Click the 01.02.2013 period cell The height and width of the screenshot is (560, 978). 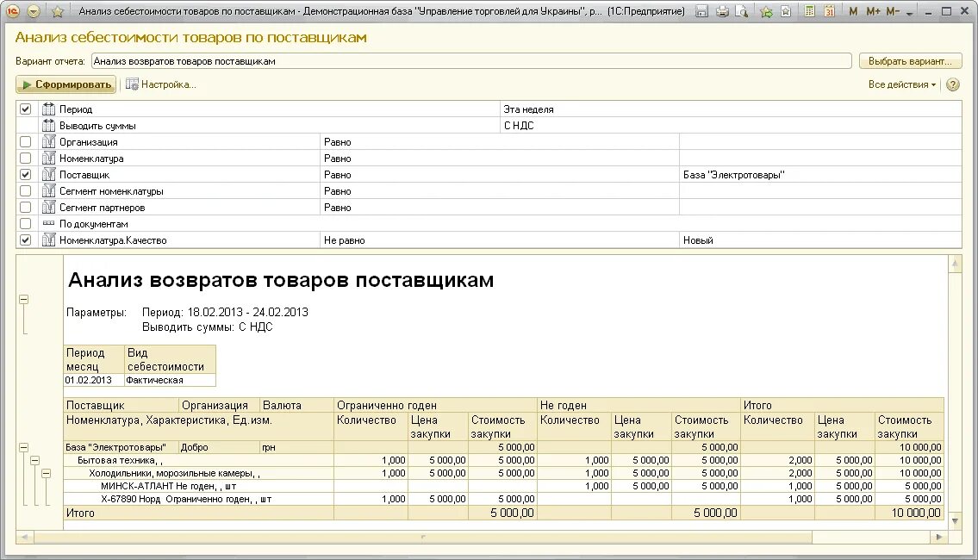pos(94,380)
